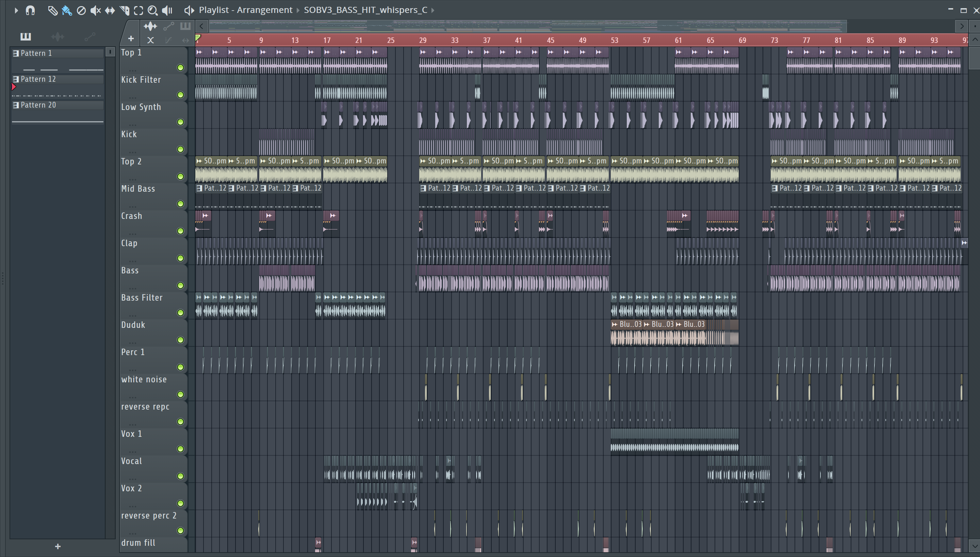The image size is (980, 557).
Task: Select the Zoom tool
Action: pos(152,10)
